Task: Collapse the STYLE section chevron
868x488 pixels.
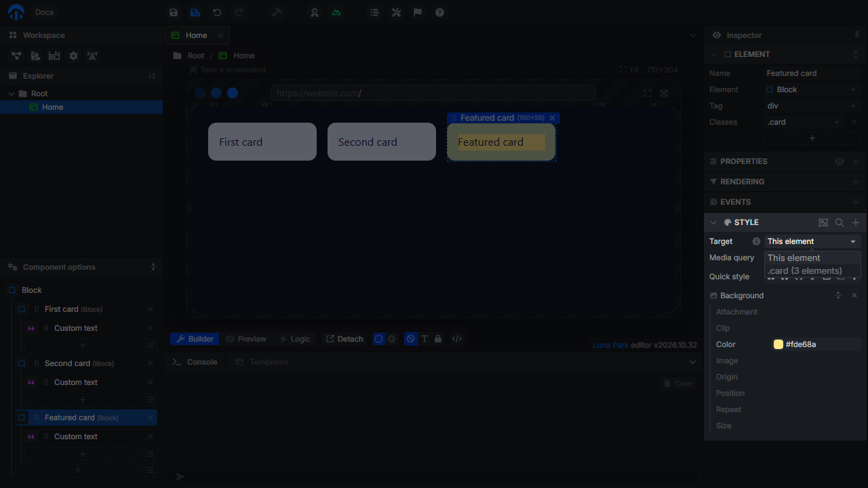Action: tap(713, 222)
